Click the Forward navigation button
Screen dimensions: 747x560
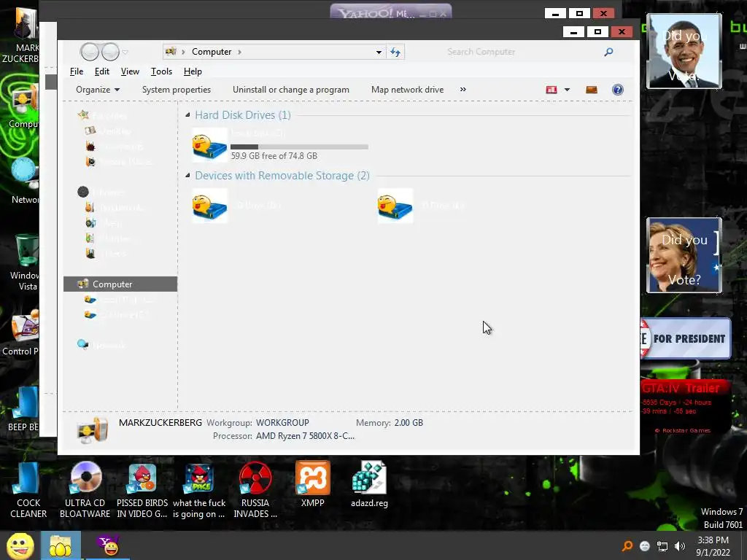pos(111,52)
